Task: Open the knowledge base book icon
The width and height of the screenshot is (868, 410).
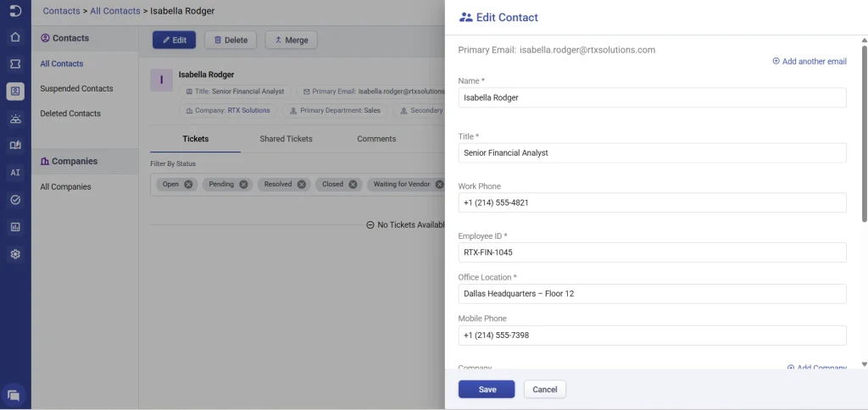Action: pyautogui.click(x=15, y=146)
